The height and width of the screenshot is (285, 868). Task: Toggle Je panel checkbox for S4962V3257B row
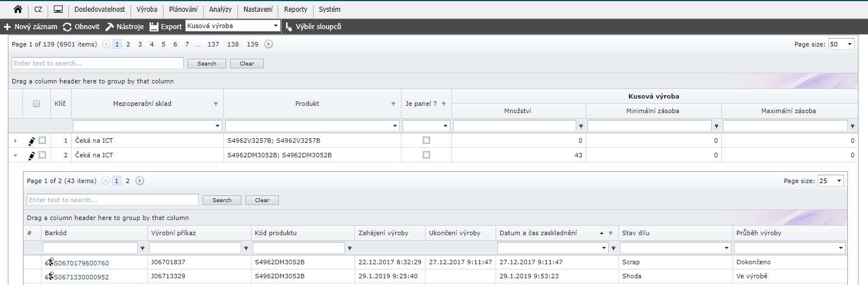coord(426,141)
